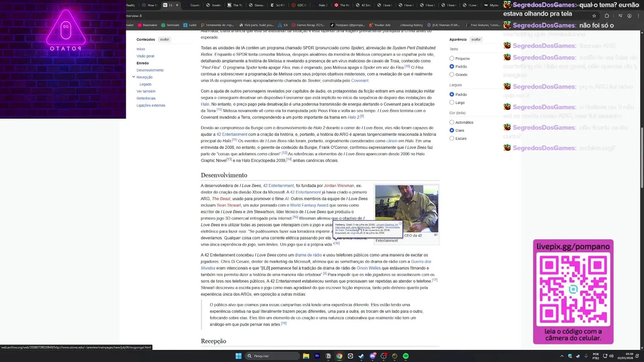Switch to the Counter browser tab

pos(194,5)
